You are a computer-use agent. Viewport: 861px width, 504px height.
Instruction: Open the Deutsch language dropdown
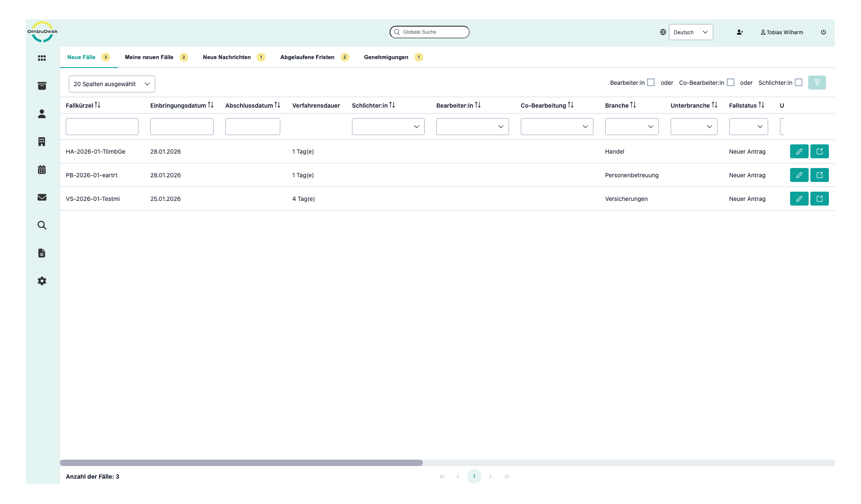pos(690,32)
